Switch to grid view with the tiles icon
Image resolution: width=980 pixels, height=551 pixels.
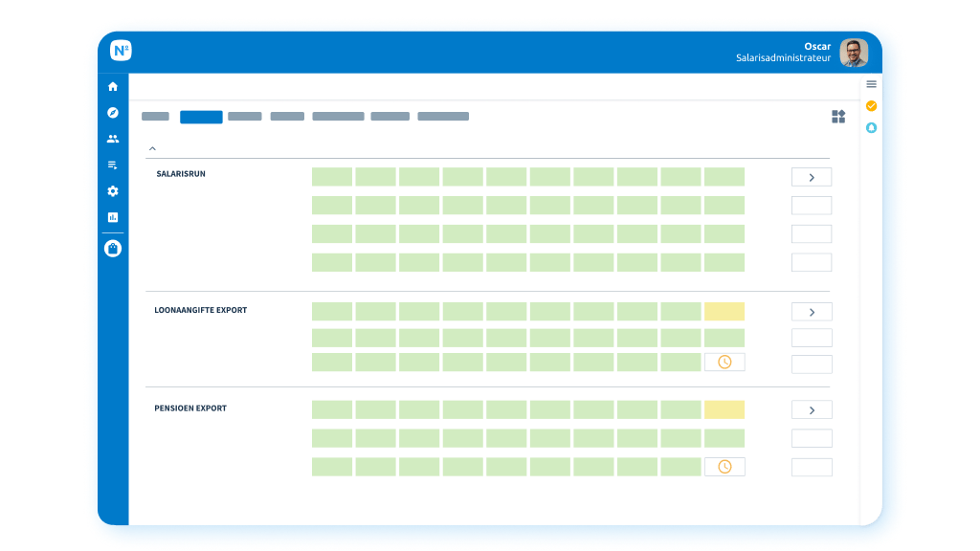point(837,117)
